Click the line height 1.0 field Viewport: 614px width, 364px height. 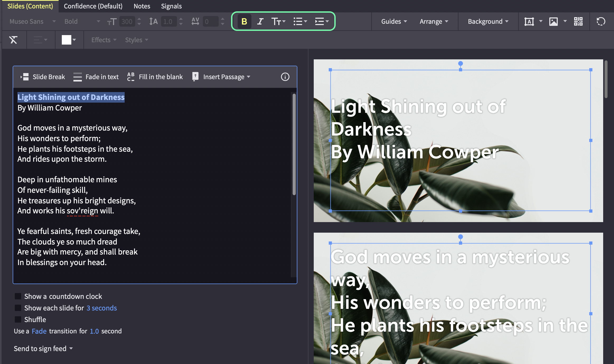coord(169,21)
